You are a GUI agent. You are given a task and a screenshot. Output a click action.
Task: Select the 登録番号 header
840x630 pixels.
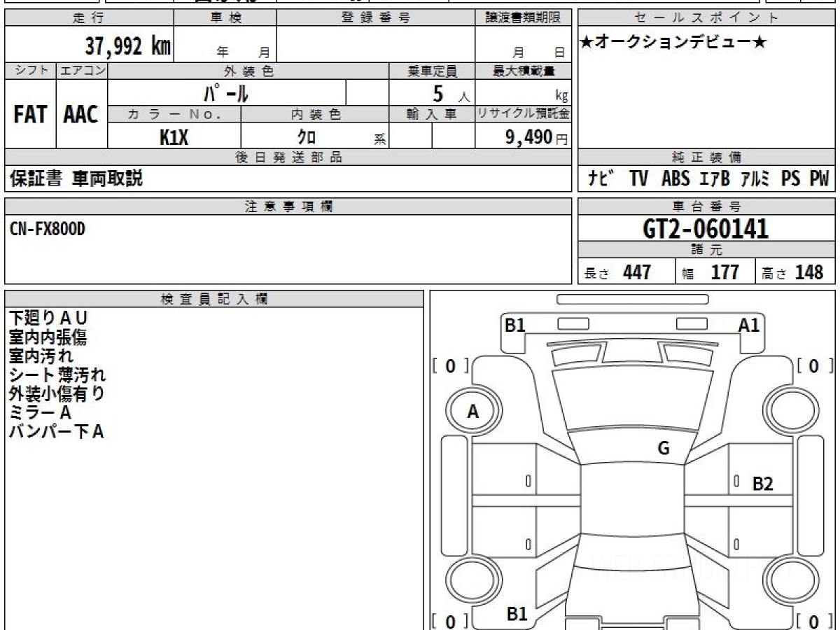[x=376, y=18]
